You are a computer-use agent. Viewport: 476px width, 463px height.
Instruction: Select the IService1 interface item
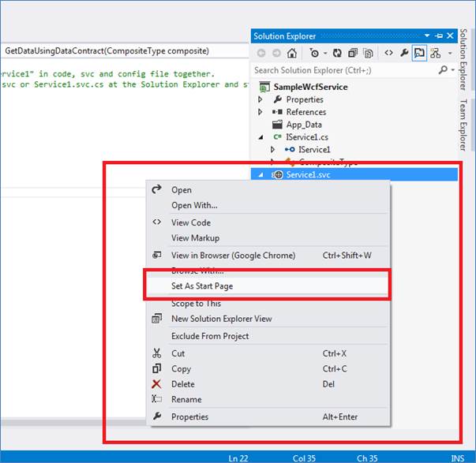pyautogui.click(x=314, y=150)
